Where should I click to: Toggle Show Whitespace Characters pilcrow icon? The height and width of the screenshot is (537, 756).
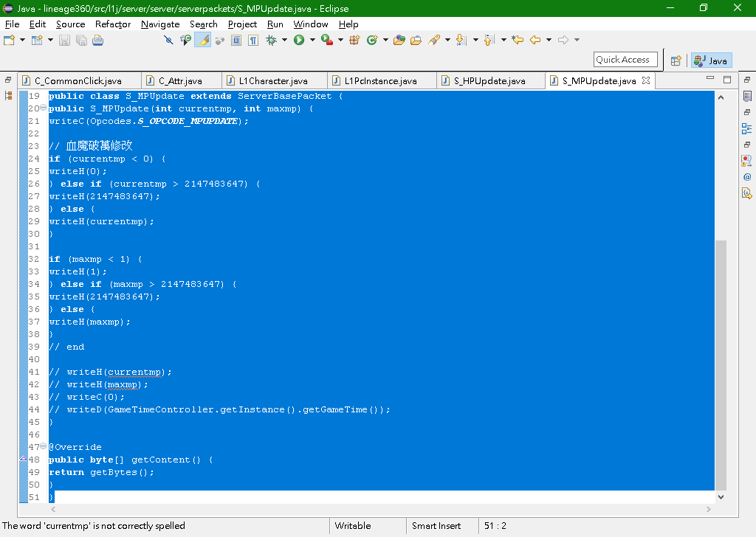253,40
